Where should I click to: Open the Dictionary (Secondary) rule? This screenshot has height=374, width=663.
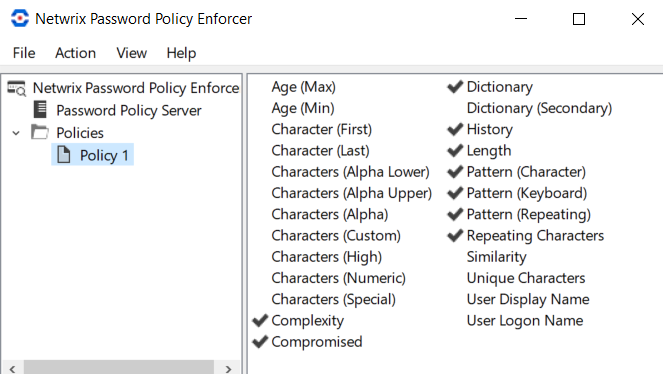point(540,108)
